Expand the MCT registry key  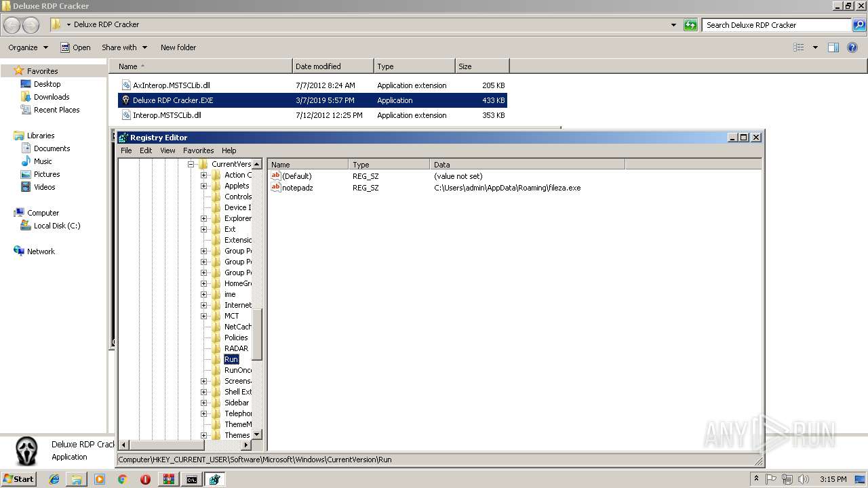click(x=203, y=316)
